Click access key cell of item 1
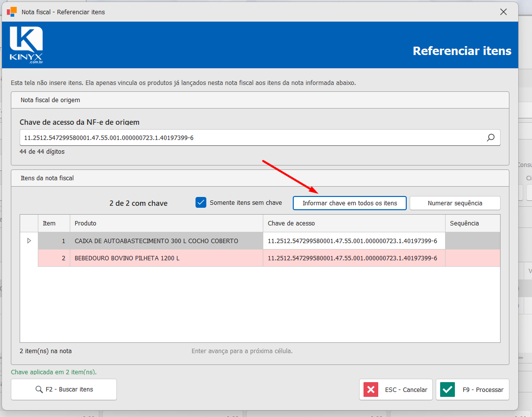 (x=354, y=241)
